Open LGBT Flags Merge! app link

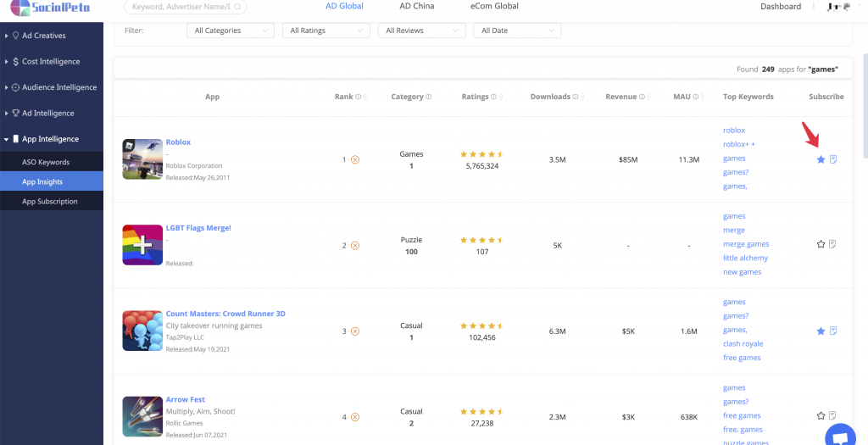point(198,228)
